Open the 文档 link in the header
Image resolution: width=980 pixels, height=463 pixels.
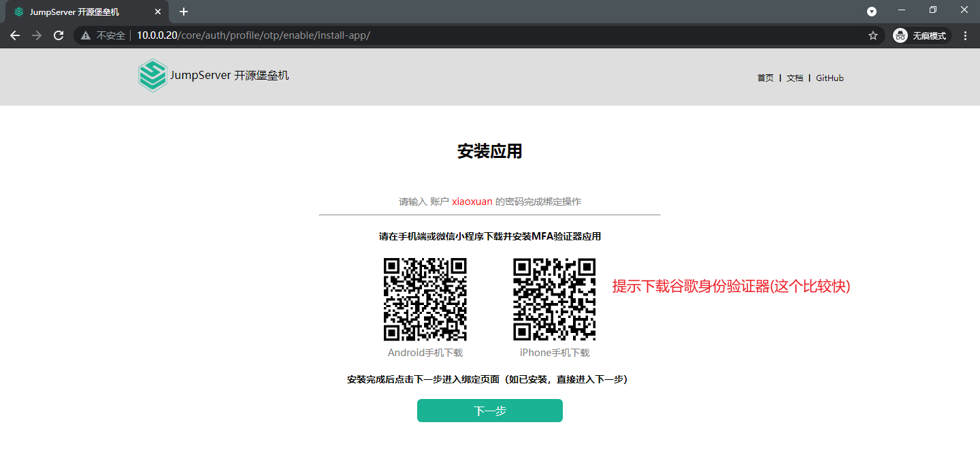(x=795, y=78)
